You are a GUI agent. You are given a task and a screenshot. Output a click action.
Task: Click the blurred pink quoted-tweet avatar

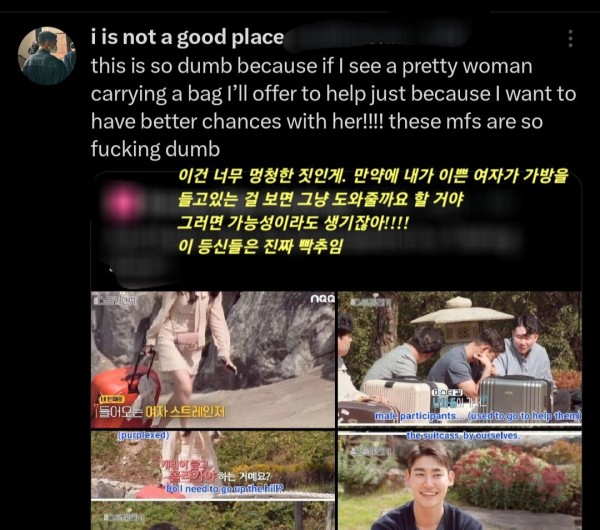click(121, 203)
